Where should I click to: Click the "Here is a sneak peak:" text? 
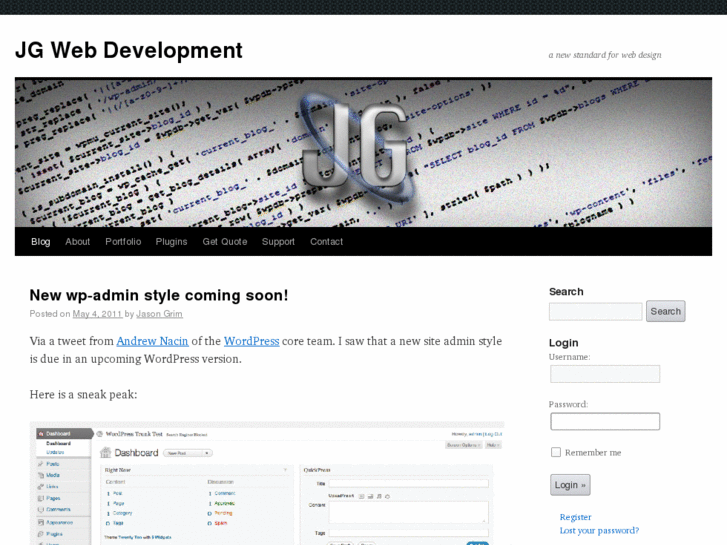(x=83, y=395)
